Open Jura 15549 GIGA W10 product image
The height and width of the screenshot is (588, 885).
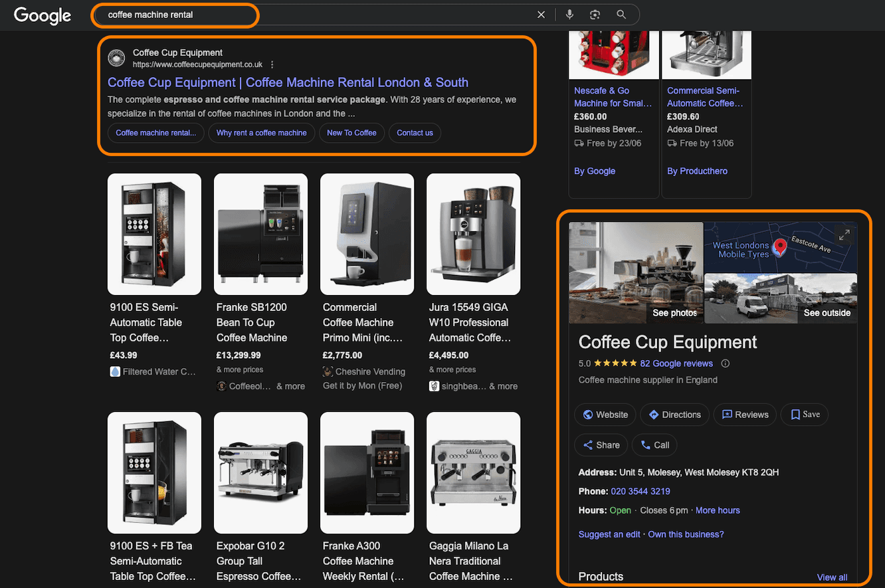473,234
